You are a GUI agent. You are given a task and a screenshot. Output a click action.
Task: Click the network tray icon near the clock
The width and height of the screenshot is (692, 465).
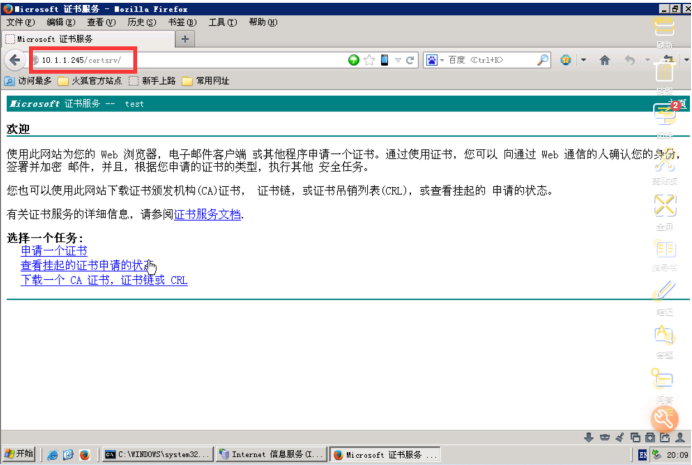657,454
